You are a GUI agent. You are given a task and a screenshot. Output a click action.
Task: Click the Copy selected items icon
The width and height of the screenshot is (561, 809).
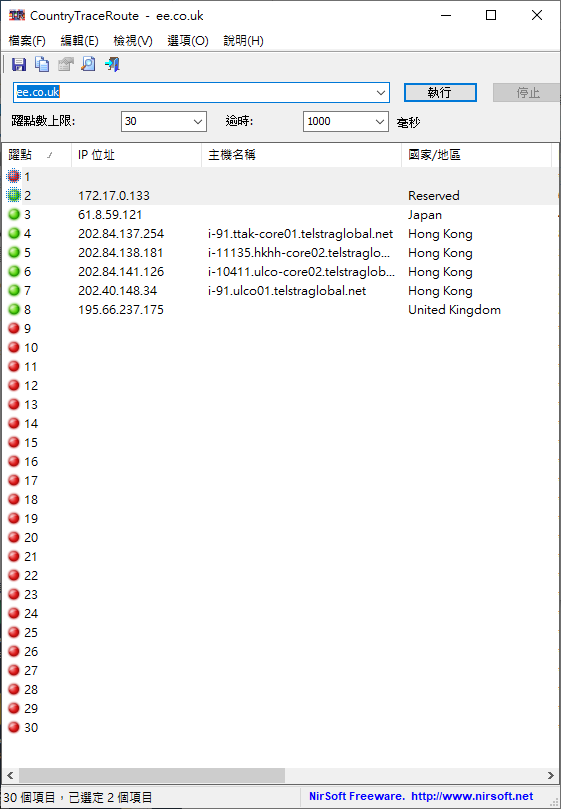pos(42,64)
